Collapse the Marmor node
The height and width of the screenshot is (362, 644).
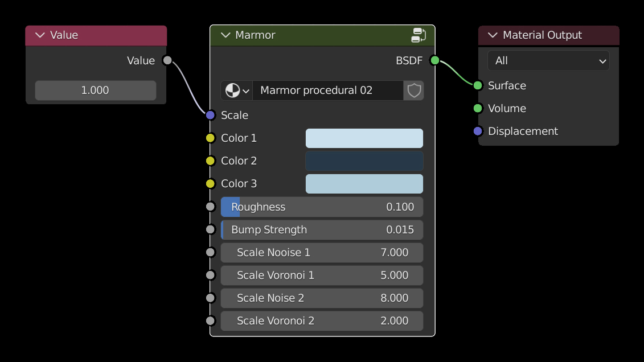tap(225, 35)
